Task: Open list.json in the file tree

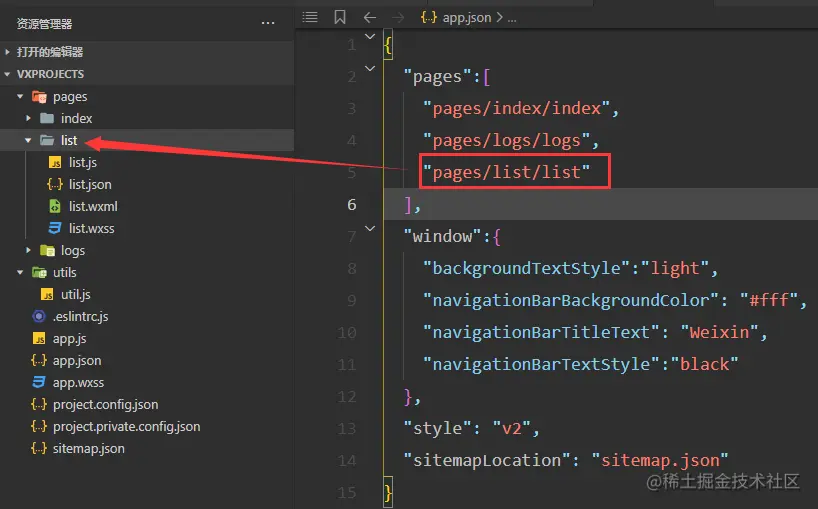Action: coord(90,185)
